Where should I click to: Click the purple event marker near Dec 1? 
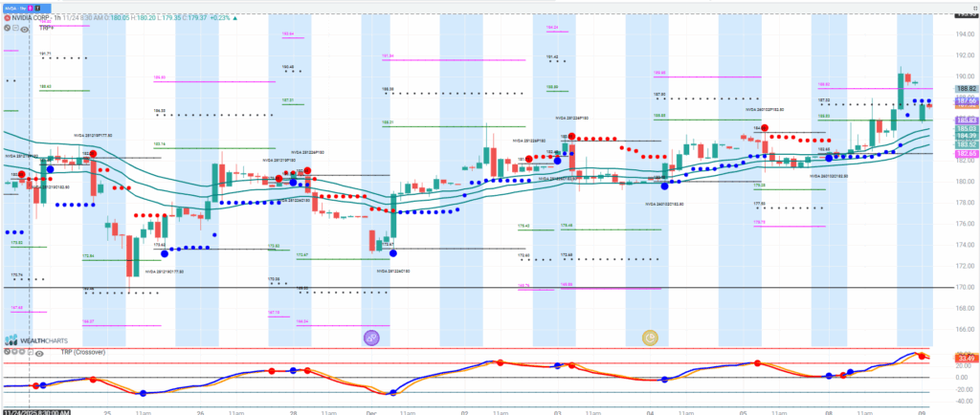(372, 339)
